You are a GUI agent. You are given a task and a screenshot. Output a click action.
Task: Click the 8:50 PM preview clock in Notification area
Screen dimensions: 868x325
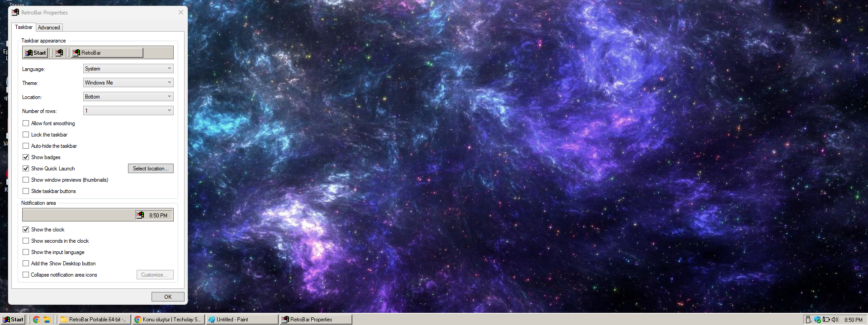pyautogui.click(x=158, y=216)
